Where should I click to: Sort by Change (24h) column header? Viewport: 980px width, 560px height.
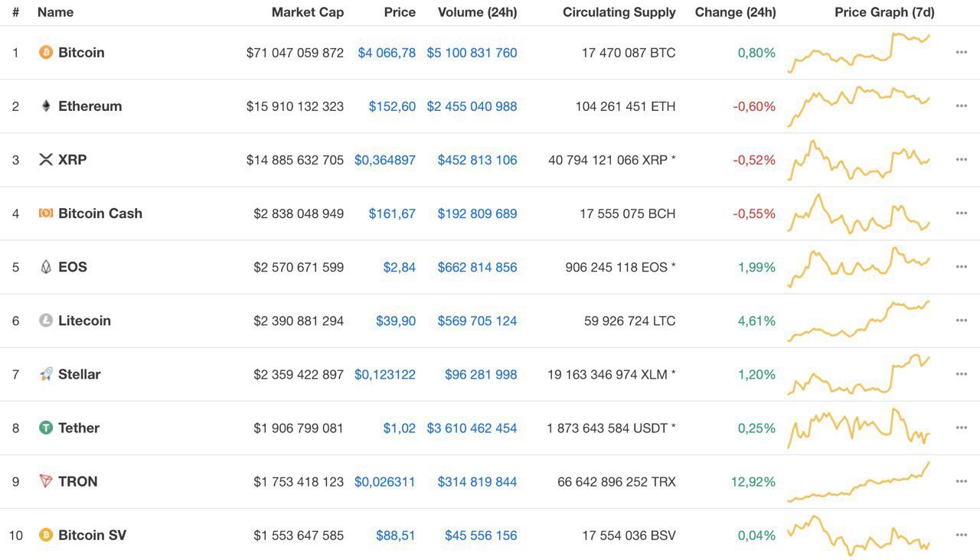point(735,12)
